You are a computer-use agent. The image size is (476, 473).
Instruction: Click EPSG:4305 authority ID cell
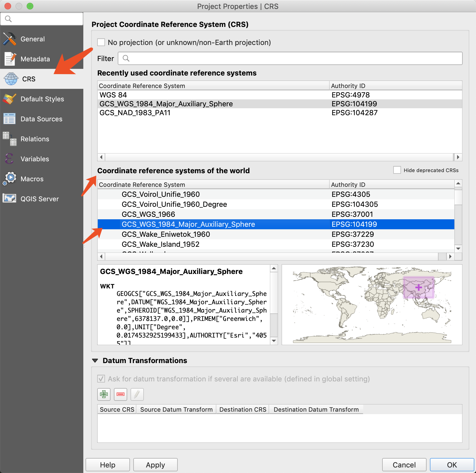[351, 194]
